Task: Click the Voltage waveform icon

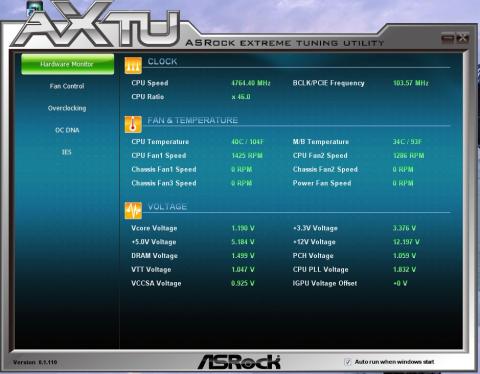Action: [133, 211]
